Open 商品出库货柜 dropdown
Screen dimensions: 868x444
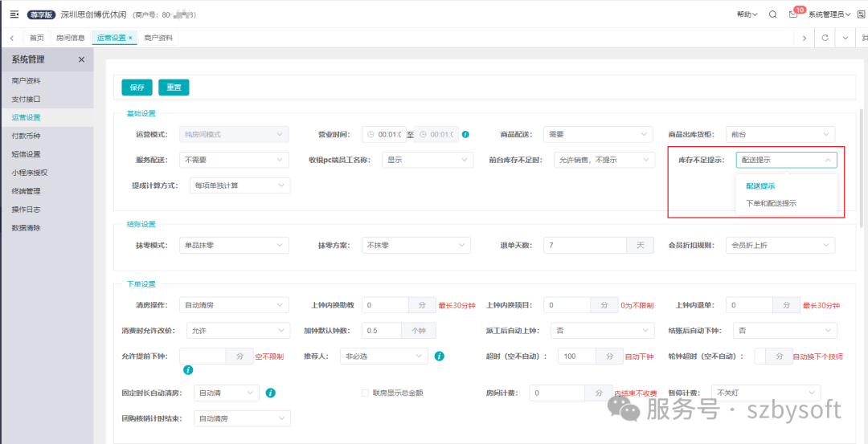[780, 134]
